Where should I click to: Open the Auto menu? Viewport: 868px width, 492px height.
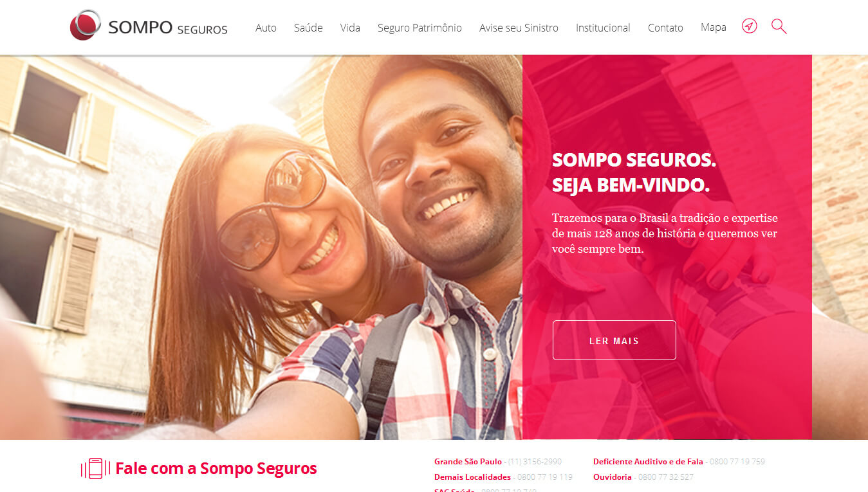click(x=266, y=28)
